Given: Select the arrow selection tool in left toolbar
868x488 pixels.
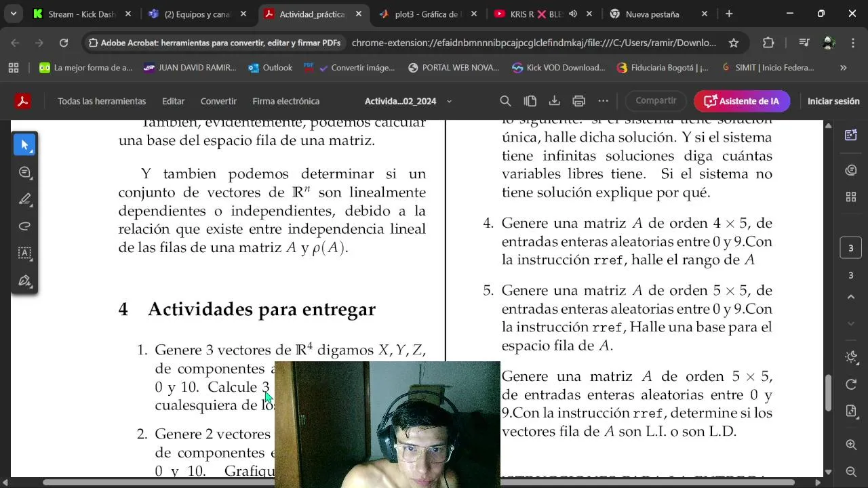Looking at the screenshot, I should pyautogui.click(x=25, y=145).
